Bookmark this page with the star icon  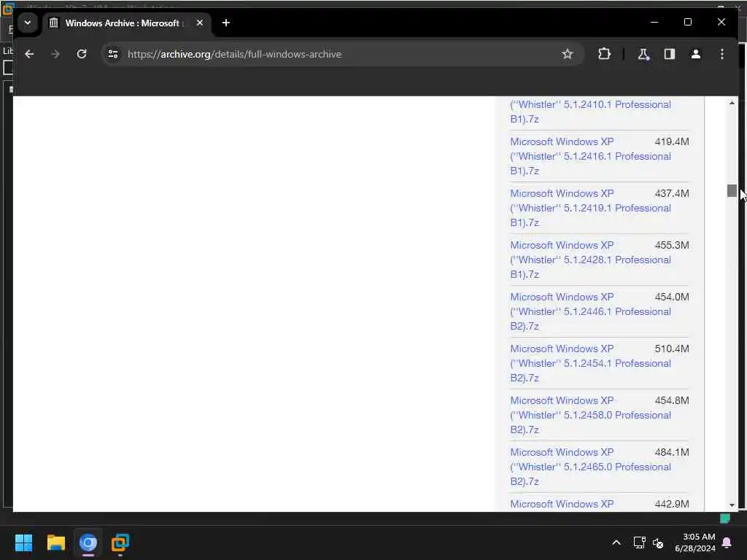click(x=567, y=54)
